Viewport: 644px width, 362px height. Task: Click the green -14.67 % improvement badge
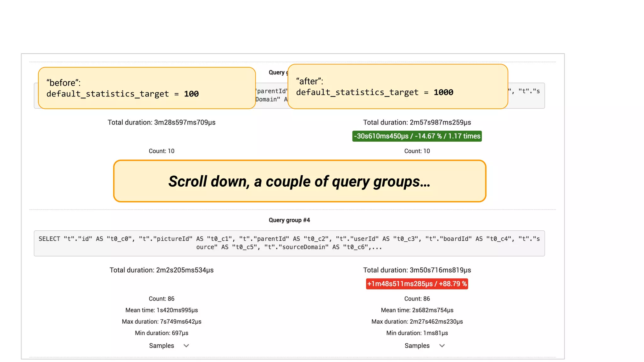click(x=417, y=136)
